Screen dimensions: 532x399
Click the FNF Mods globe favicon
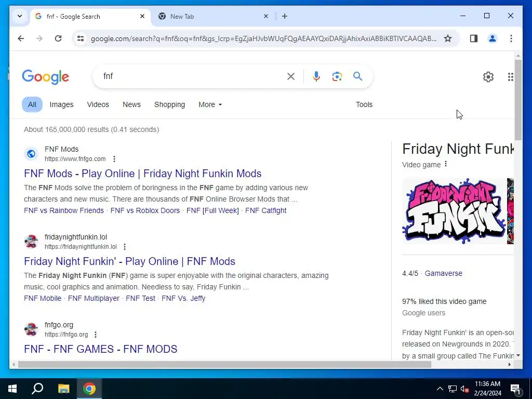point(31,154)
